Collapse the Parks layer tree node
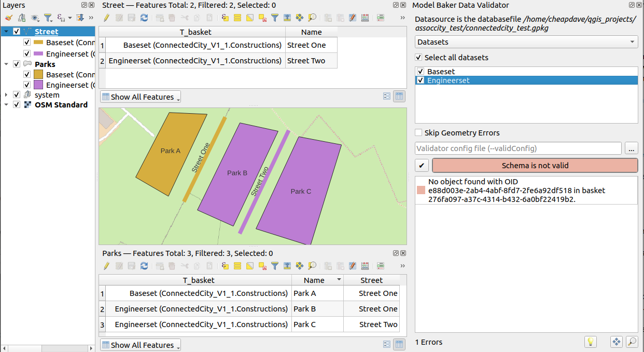This screenshot has width=644, height=352. point(6,64)
